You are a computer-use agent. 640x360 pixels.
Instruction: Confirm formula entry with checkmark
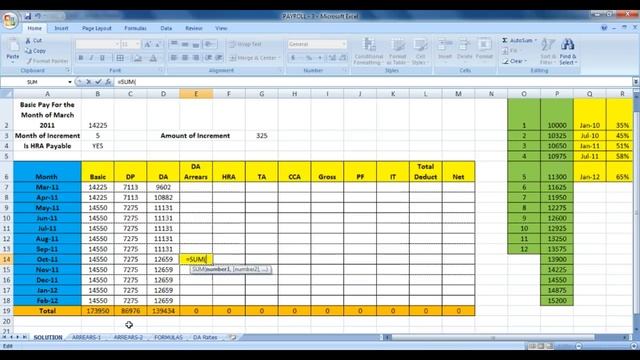pyautogui.click(x=98, y=82)
